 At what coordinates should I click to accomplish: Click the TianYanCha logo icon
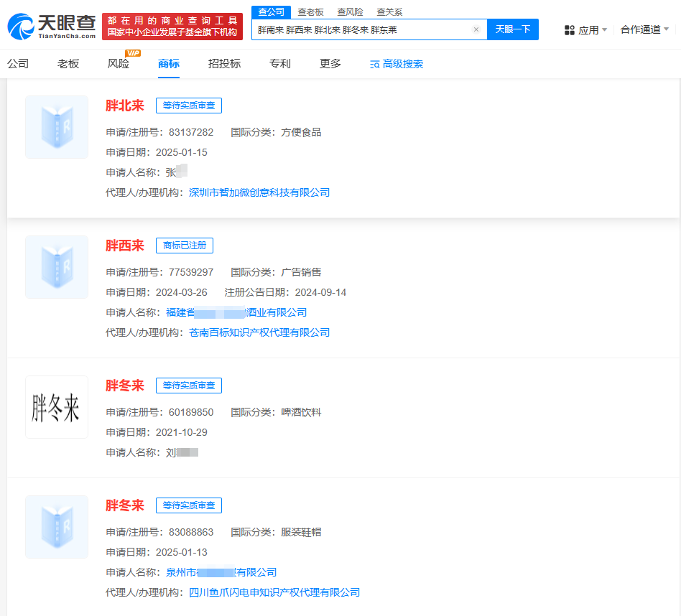[x=21, y=27]
